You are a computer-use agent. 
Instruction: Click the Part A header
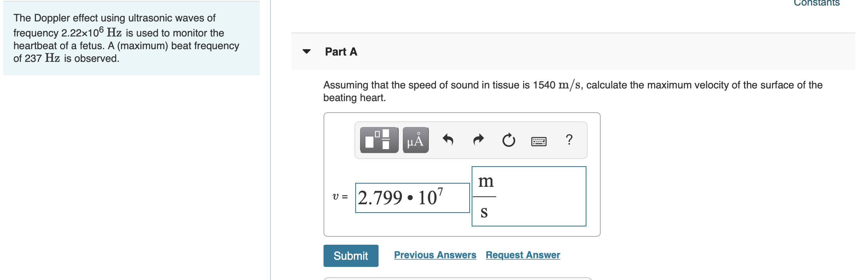coord(341,52)
